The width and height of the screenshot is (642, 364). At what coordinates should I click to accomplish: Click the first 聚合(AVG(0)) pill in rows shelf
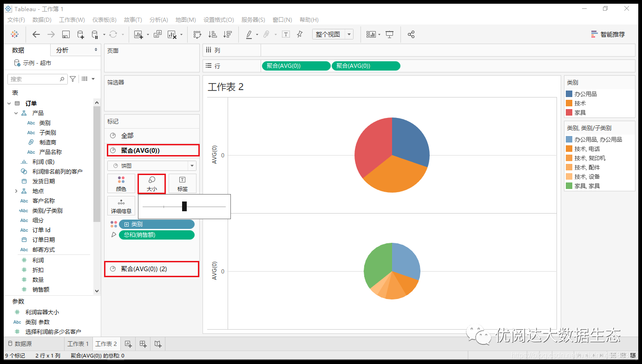coord(296,66)
